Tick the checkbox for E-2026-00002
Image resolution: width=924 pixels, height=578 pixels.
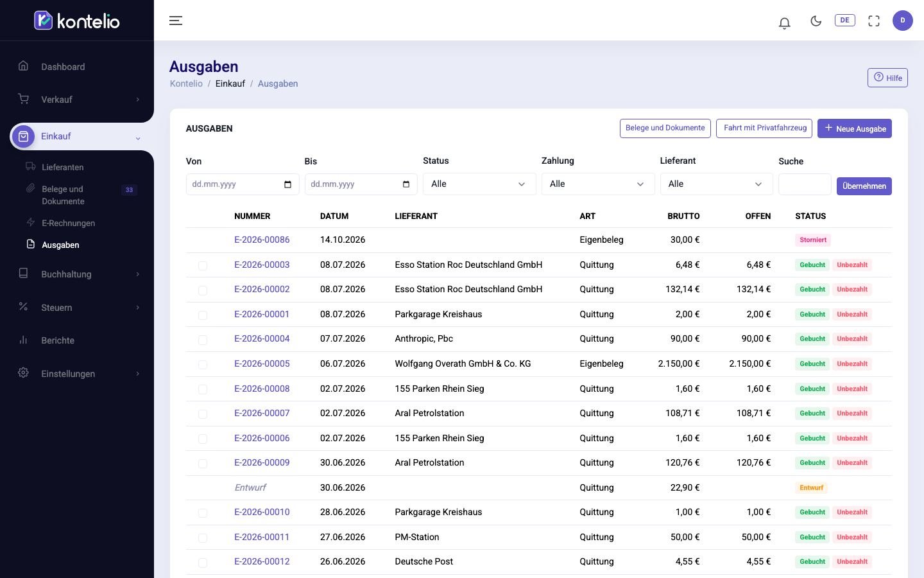(x=203, y=290)
